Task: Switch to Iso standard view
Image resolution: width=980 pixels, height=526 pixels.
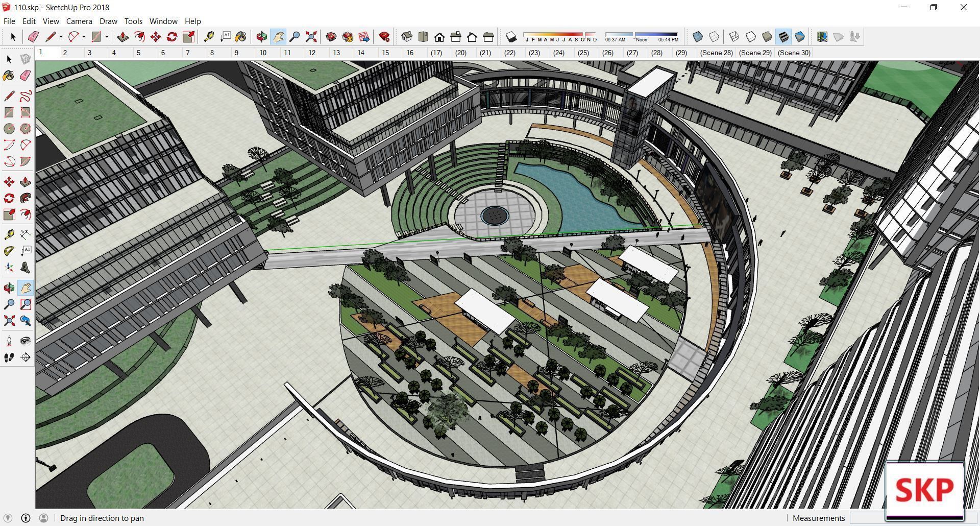Action: pyautogui.click(x=407, y=37)
